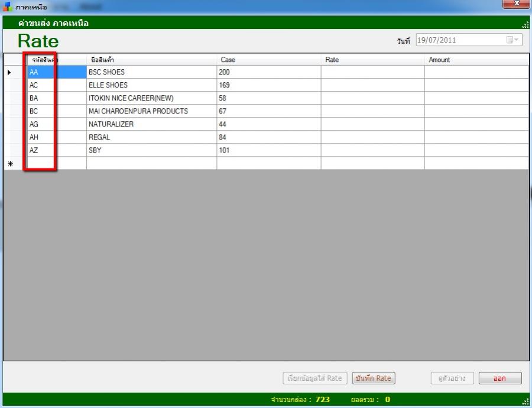Viewport: 532px width, 408px height.
Task: Click the ดูตัวอย่าง preview button
Action: pyautogui.click(x=452, y=378)
